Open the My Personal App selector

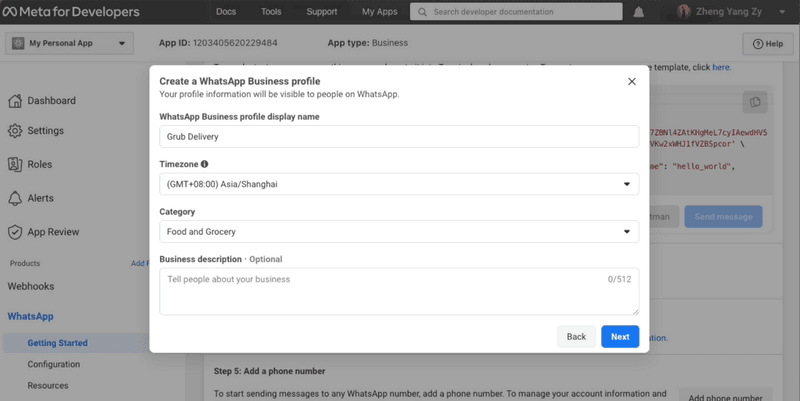[x=69, y=43]
